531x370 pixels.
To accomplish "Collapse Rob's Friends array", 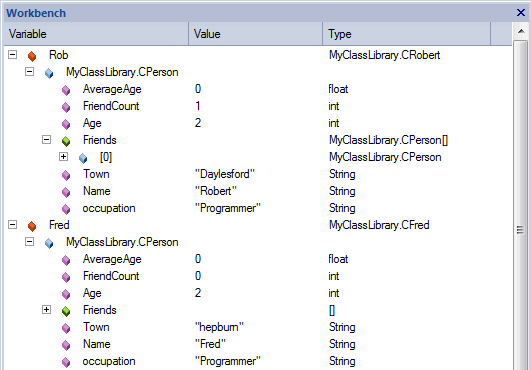I will coord(46,139).
